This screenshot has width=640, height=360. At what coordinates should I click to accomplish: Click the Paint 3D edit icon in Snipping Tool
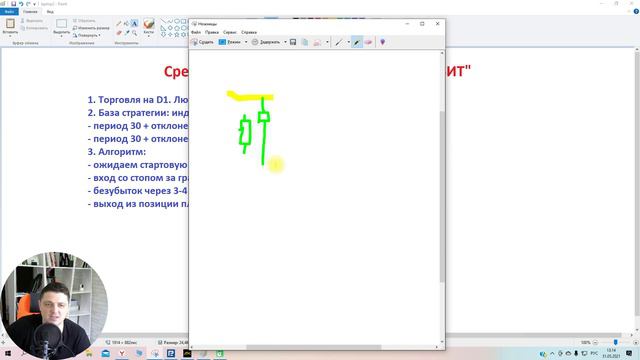[382, 42]
